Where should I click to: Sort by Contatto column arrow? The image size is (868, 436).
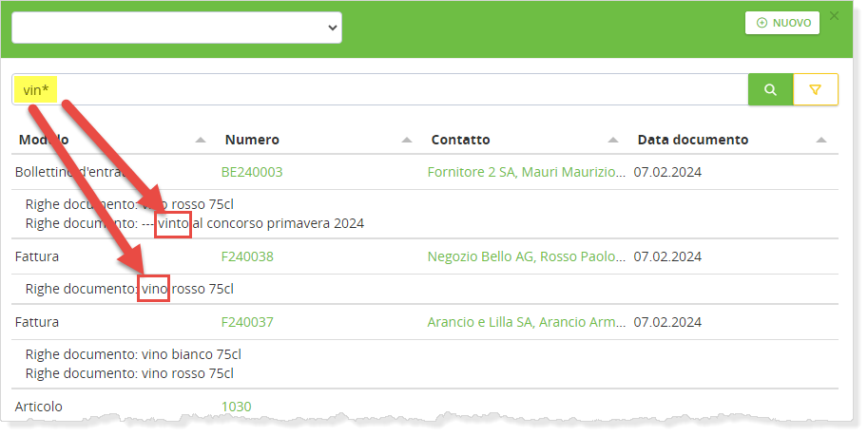click(613, 140)
